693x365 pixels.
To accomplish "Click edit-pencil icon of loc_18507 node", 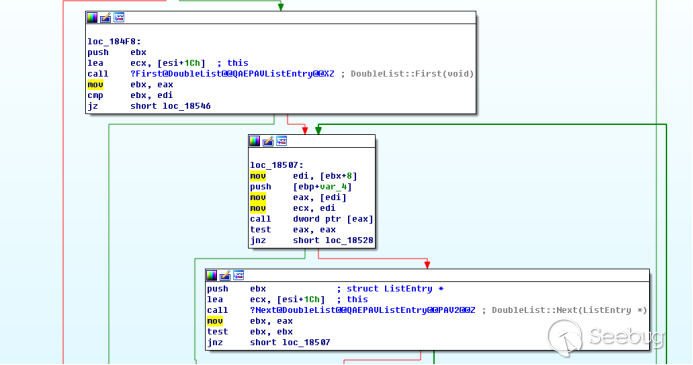I will [x=268, y=141].
